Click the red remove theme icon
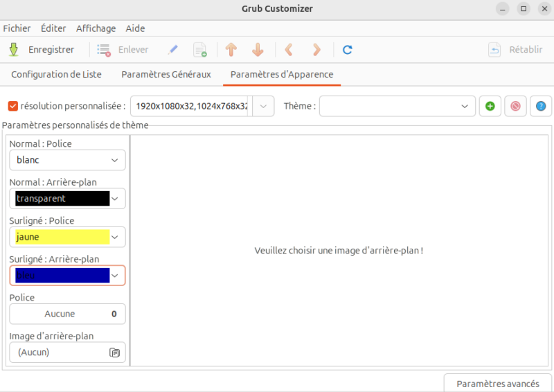This screenshot has width=554, height=392. pos(515,106)
